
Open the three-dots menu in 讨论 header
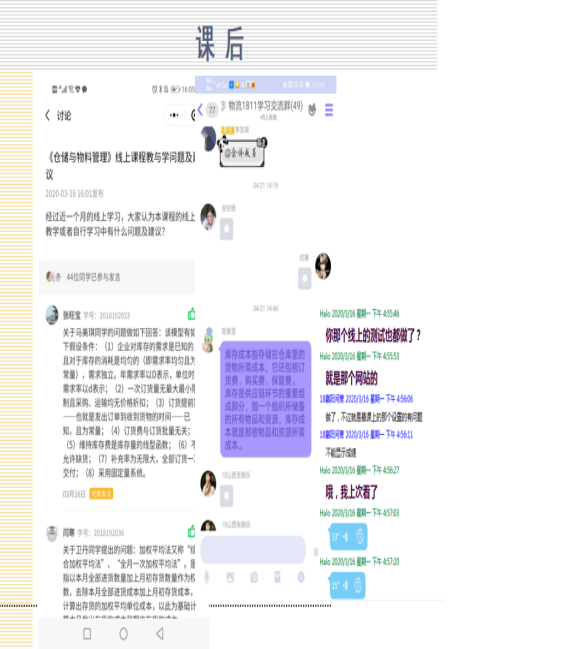pyautogui.click(x=174, y=115)
